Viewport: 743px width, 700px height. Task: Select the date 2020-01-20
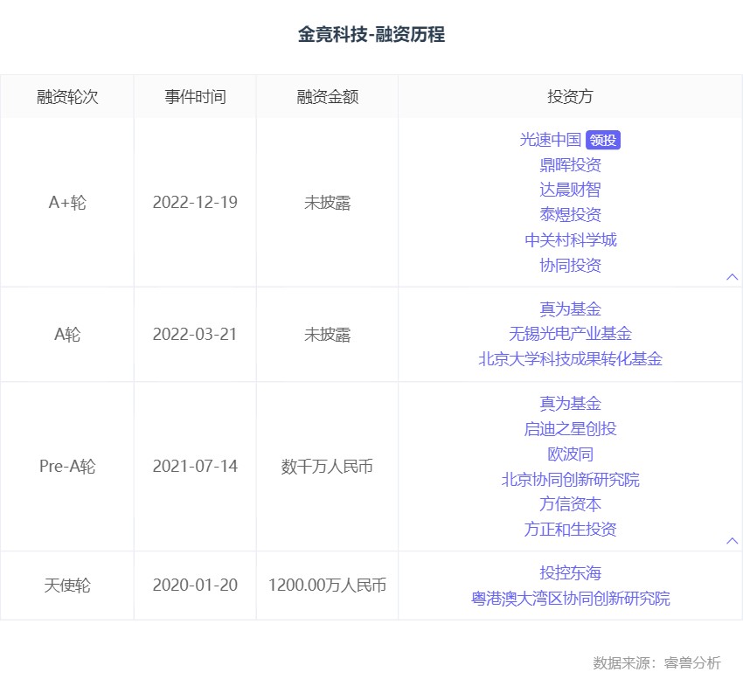[x=195, y=586]
